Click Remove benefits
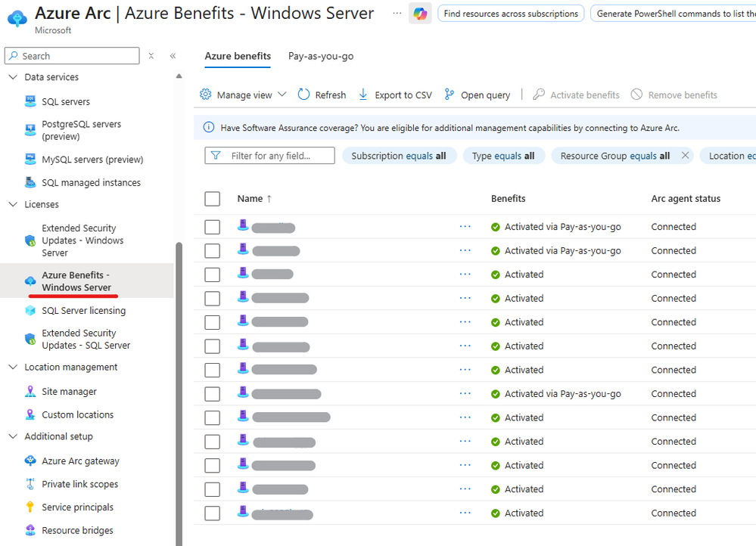Image resolution: width=756 pixels, height=546 pixels. (x=674, y=95)
